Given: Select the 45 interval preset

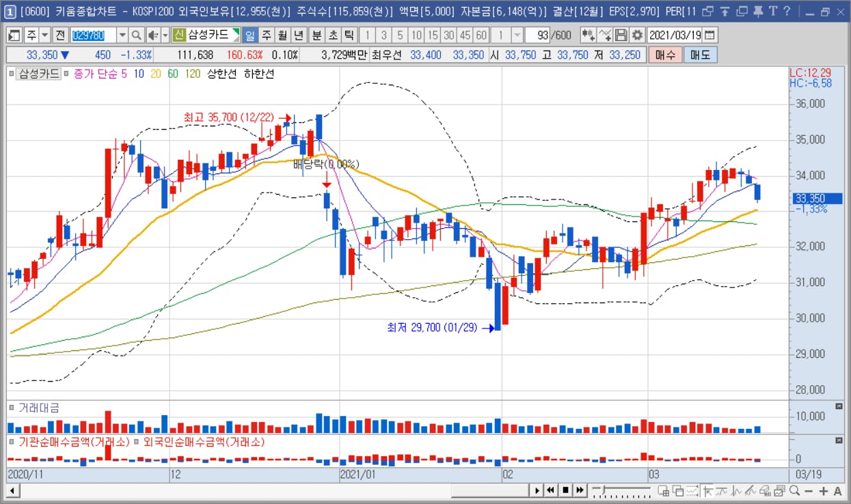Looking at the screenshot, I should 465,35.
